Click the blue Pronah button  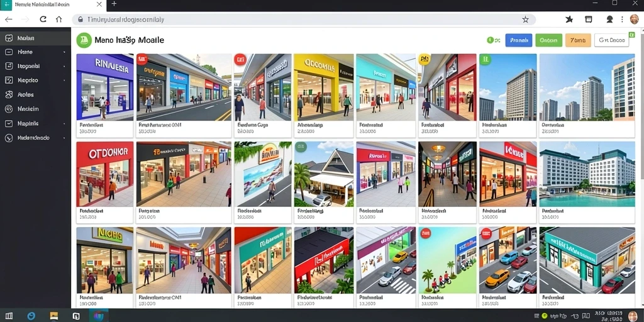(519, 40)
